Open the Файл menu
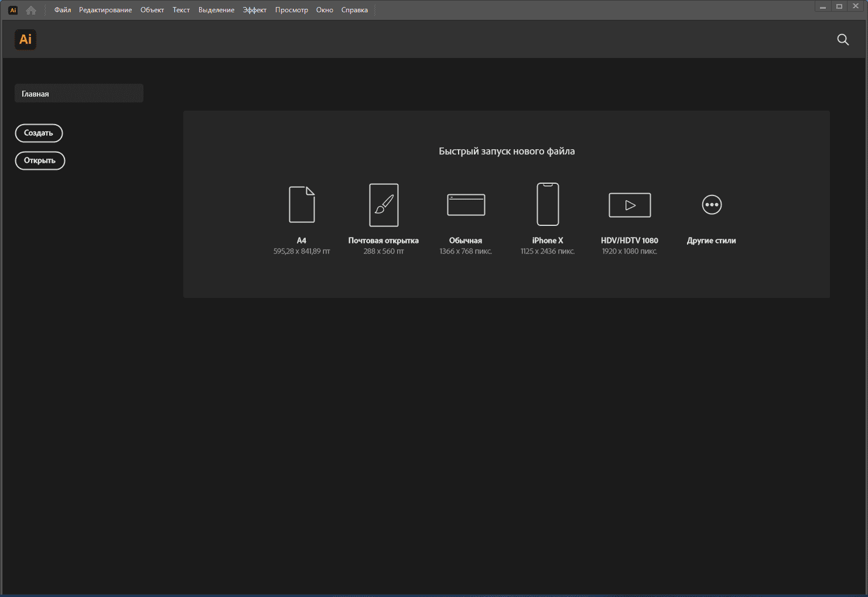The image size is (868, 597). click(x=63, y=10)
